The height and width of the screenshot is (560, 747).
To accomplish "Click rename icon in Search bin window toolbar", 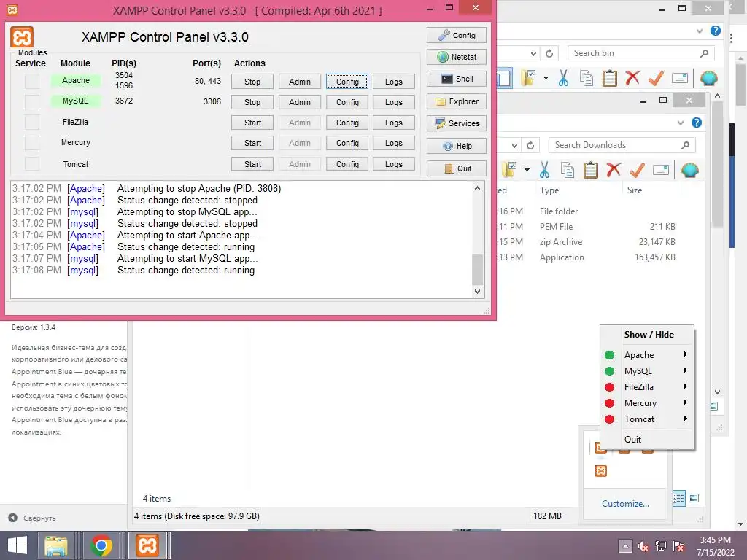I will (x=680, y=78).
